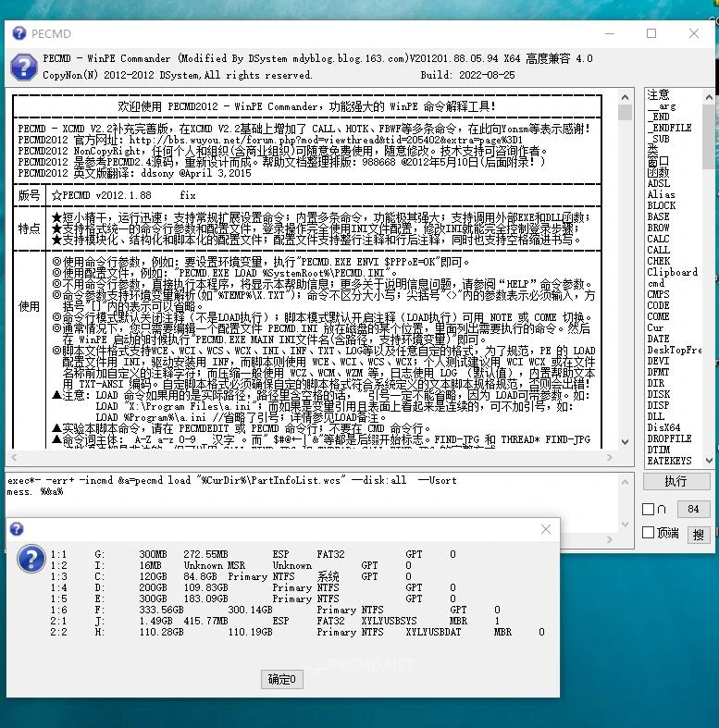Click the 搜 search button
This screenshot has width=719, height=728.
699,535
